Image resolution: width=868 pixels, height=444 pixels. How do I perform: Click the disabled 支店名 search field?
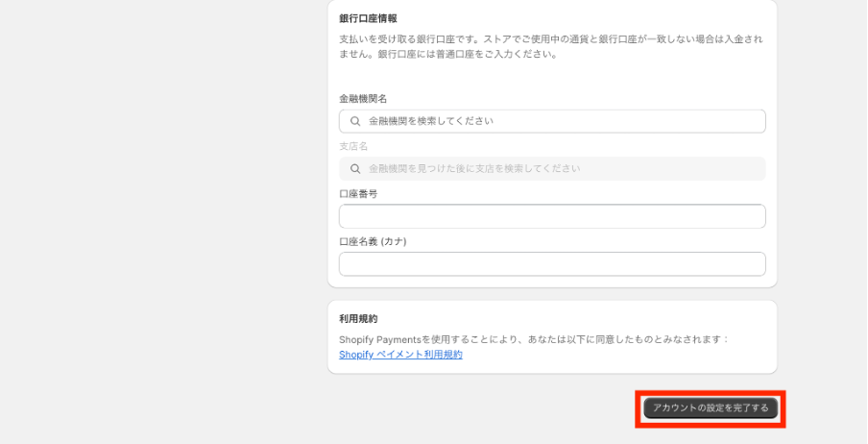click(552, 168)
